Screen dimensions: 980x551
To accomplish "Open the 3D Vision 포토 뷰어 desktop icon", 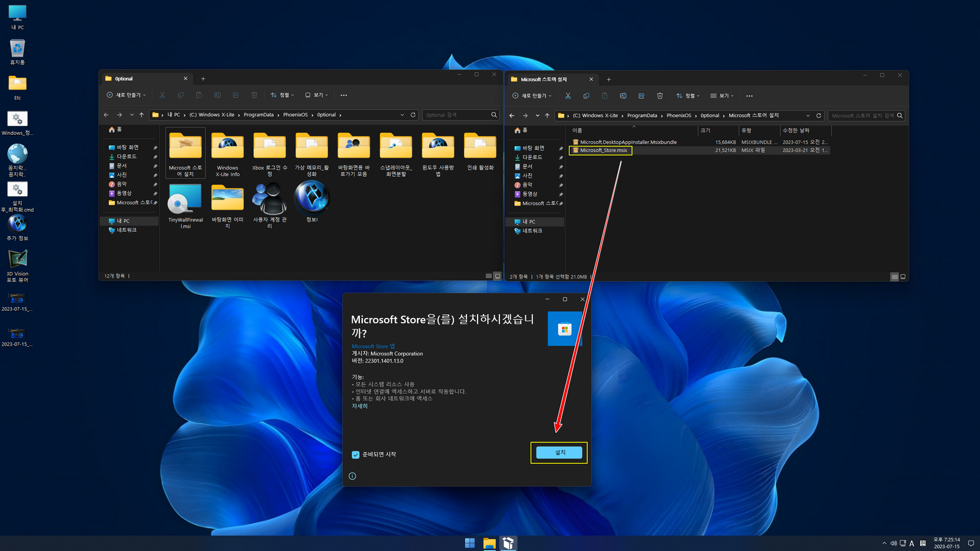I will click(x=17, y=267).
